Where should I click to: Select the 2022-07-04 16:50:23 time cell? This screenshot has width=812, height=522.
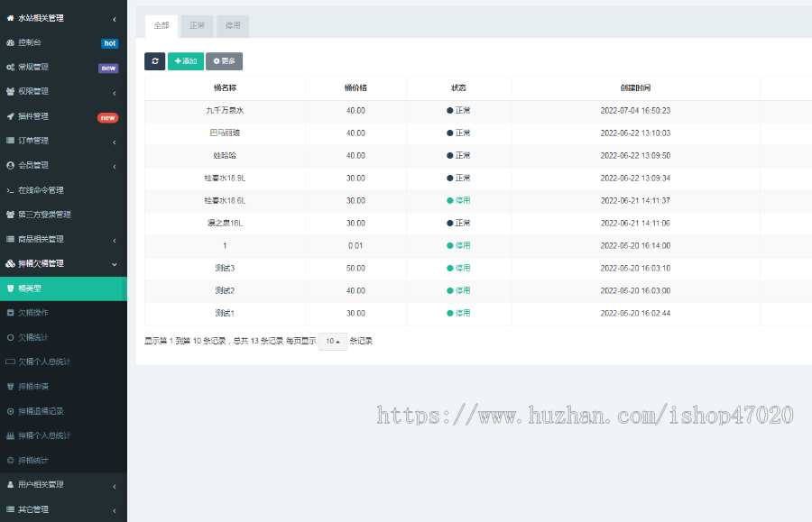[x=635, y=111]
